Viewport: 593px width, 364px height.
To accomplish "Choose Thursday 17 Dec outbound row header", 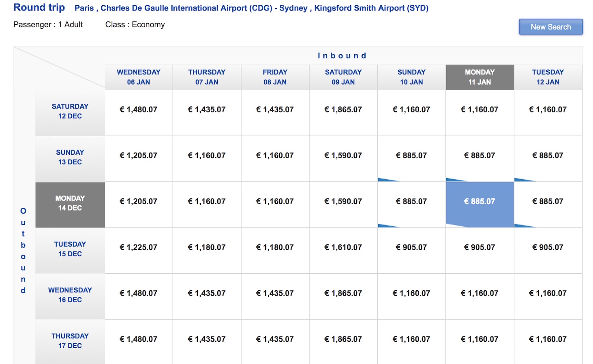I will click(x=70, y=342).
